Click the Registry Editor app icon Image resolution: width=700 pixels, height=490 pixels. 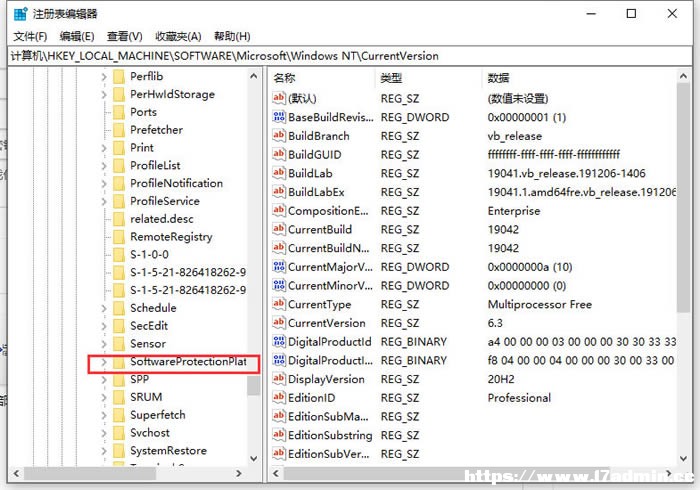coord(21,14)
